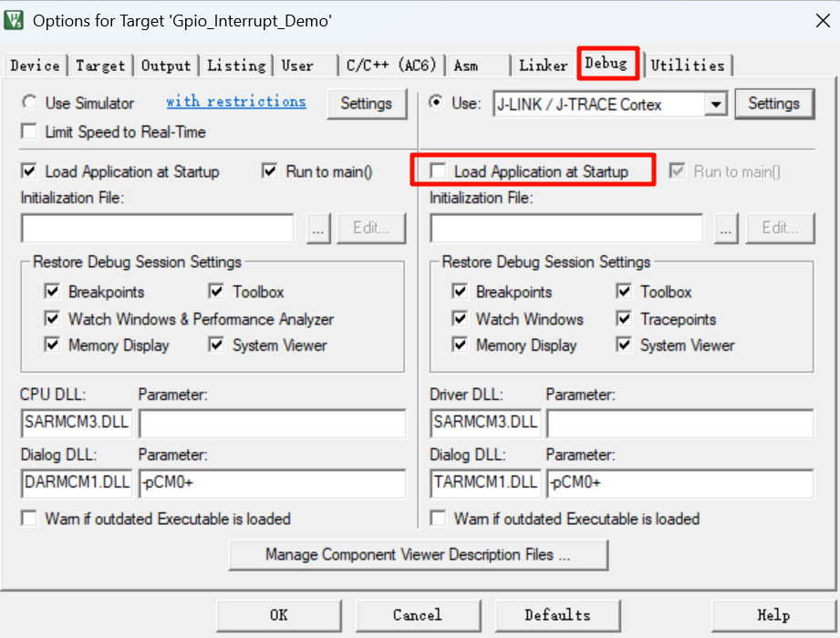The image size is (840, 638).
Task: Click debugger Dialog DLL Parameter -pCM0+ field
Action: (680, 483)
